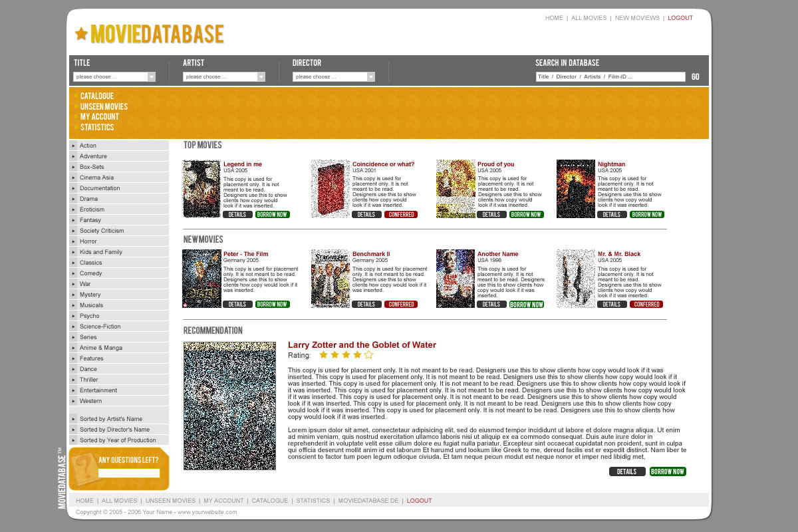This screenshot has width=798, height=532.
Task: Click Details for Legend in me
Action: (237, 215)
